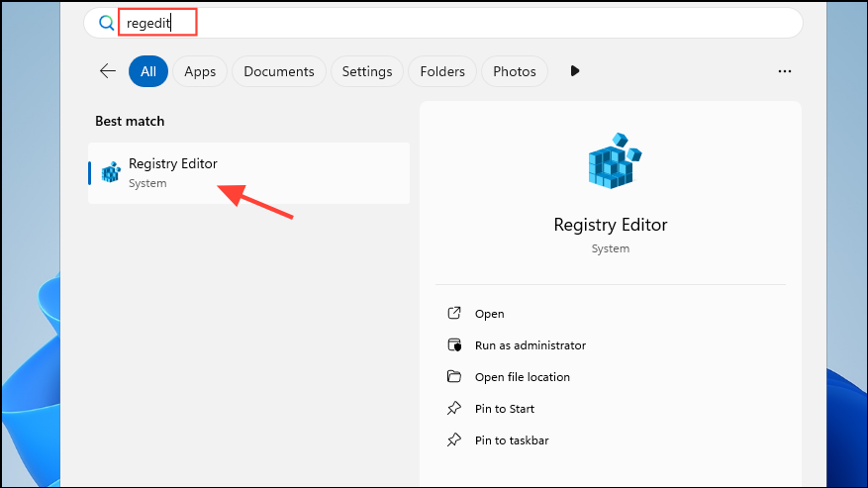Click large Registry Editor icon in preview
This screenshot has width=868, height=488.
click(614, 160)
